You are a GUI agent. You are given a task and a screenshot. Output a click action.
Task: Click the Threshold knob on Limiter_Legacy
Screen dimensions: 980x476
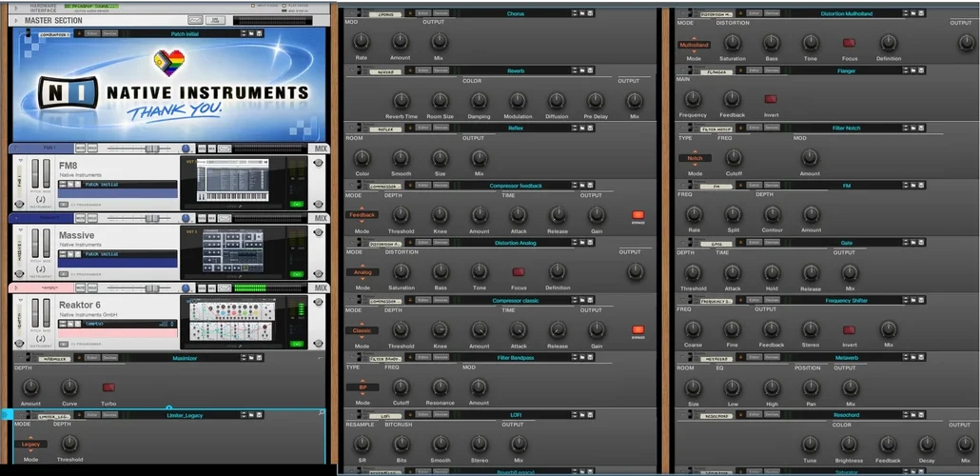[x=69, y=444]
